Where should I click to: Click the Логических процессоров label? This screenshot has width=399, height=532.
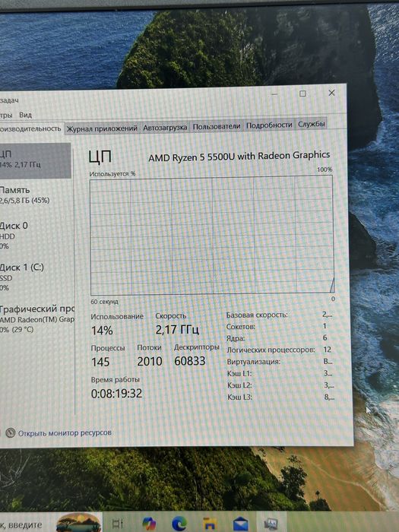271,350
